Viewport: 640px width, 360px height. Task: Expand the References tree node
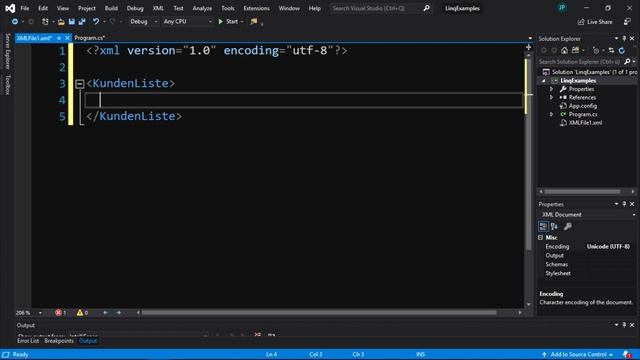pyautogui.click(x=551, y=98)
